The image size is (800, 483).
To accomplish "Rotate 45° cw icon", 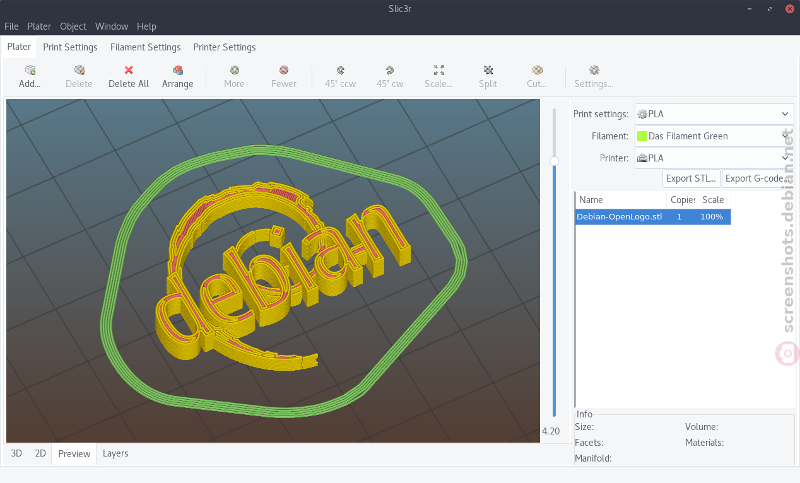I will [x=390, y=70].
